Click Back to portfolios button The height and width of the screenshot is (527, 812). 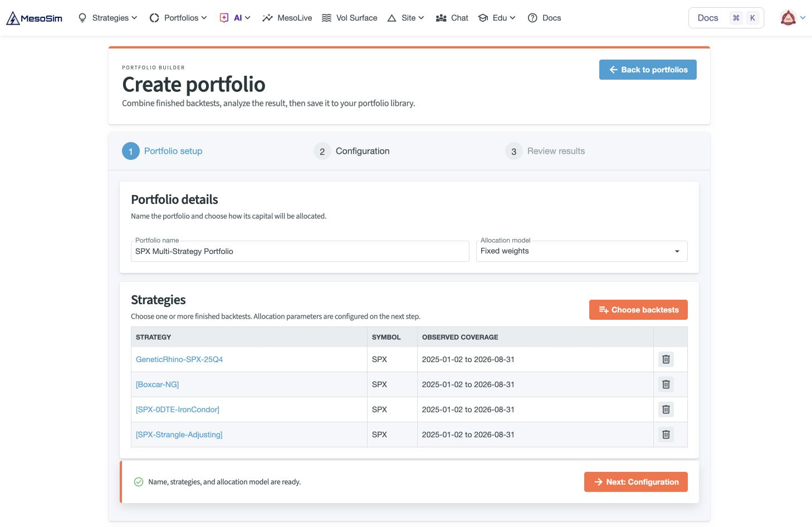point(648,70)
